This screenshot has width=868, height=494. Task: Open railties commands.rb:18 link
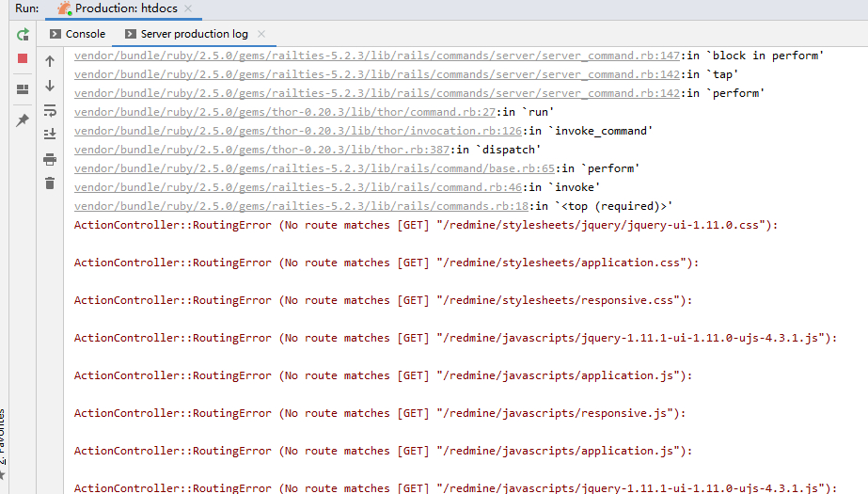[301, 206]
